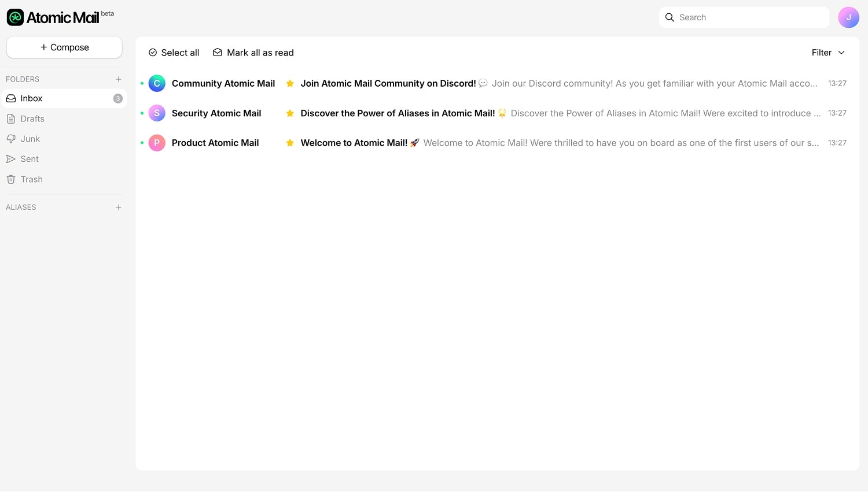Click the 13:27 time of Product email
The image size is (868, 492).
coord(837,143)
